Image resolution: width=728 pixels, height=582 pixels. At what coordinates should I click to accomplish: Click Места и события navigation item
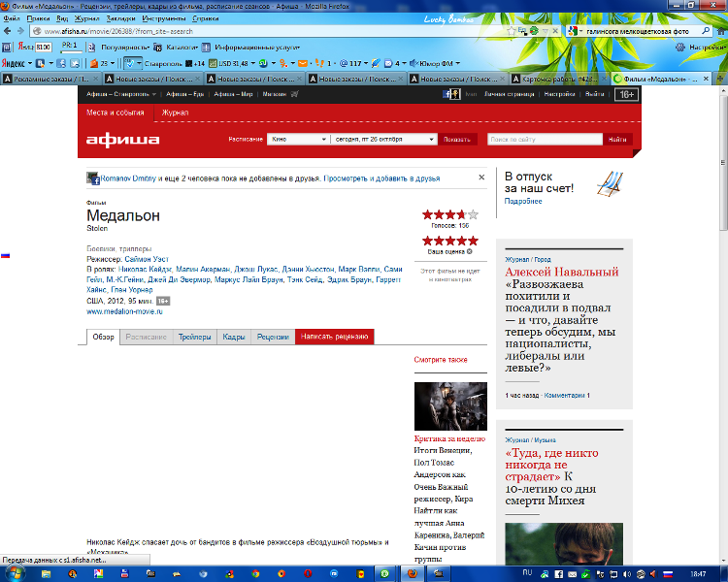pyautogui.click(x=116, y=113)
